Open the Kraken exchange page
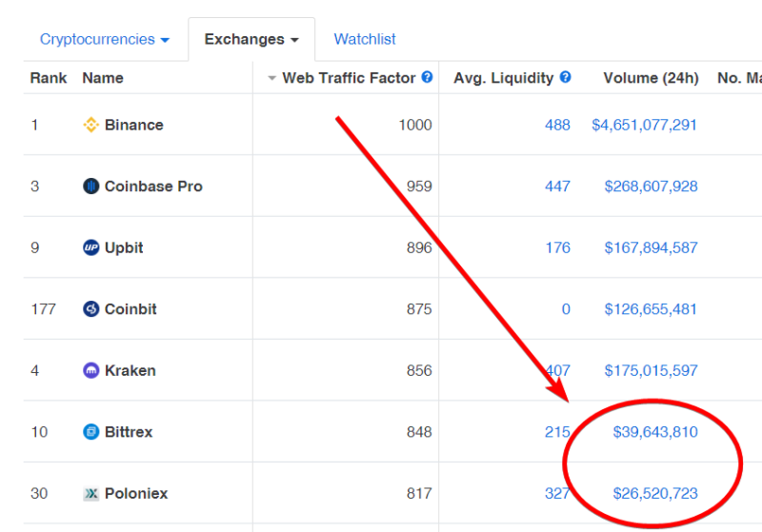 point(130,370)
